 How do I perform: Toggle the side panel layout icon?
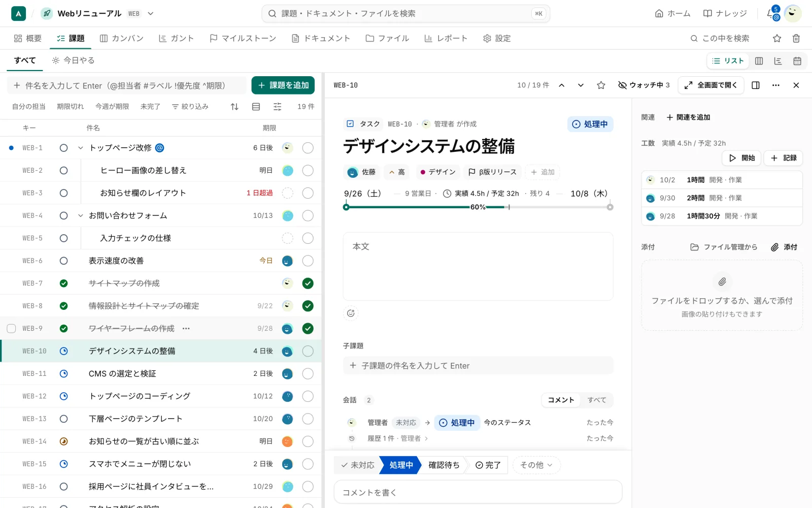(756, 85)
